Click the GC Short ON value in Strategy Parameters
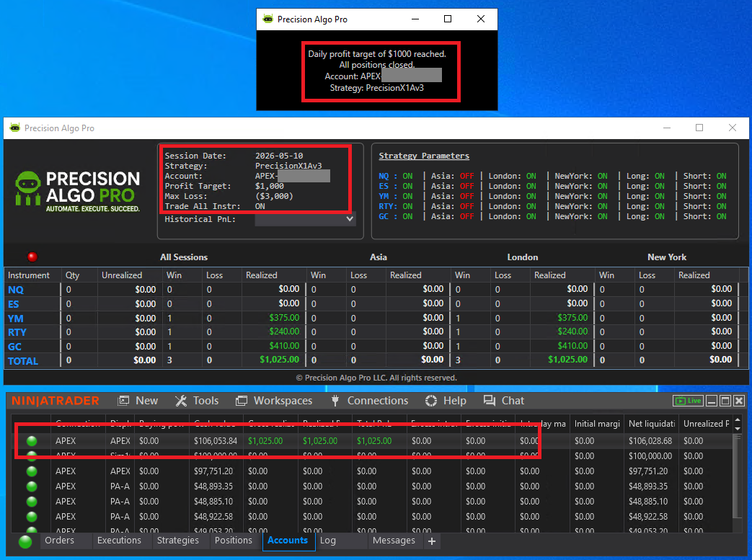 (721, 216)
